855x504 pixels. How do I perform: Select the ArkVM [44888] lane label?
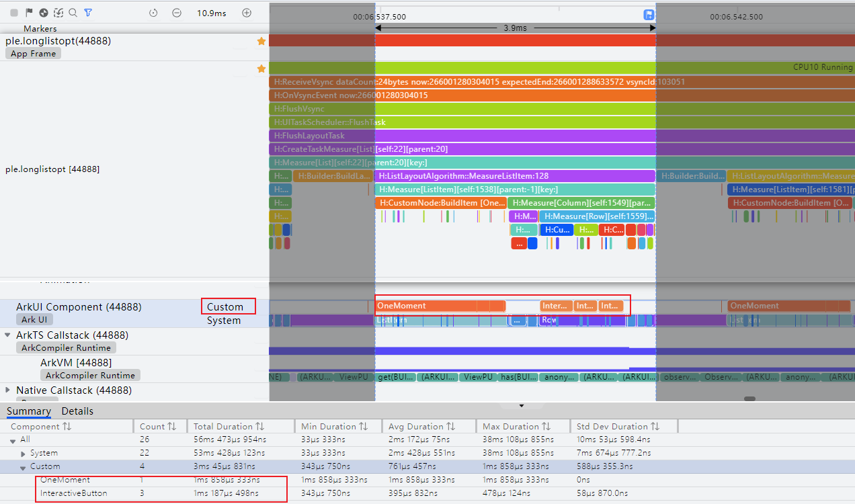coord(76,363)
